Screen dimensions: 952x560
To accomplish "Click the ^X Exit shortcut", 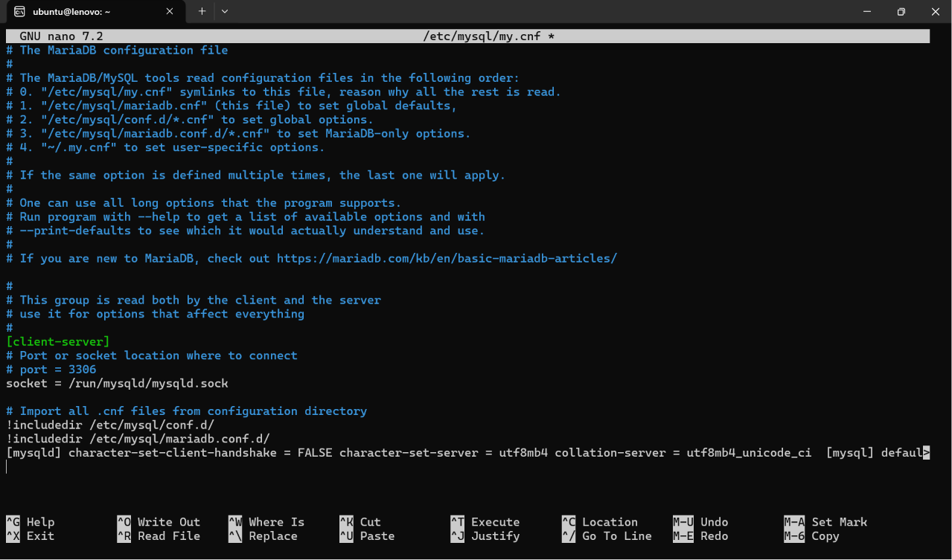I will (x=31, y=535).
